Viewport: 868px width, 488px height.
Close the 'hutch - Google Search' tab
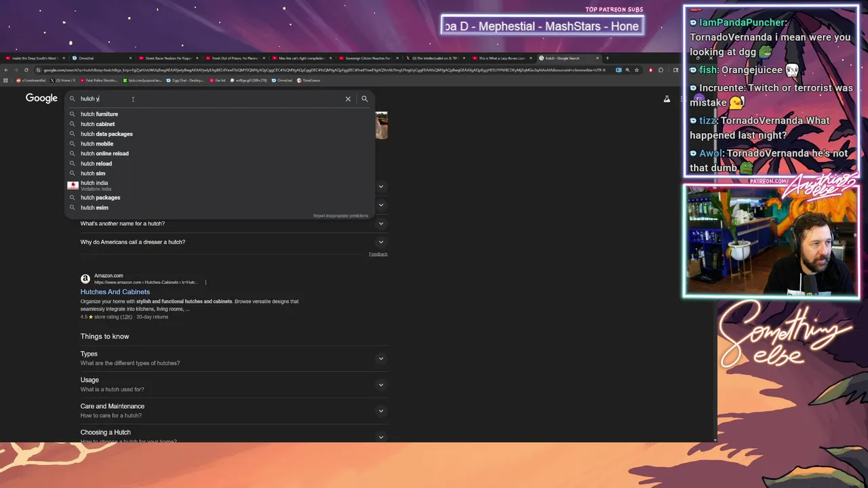click(597, 58)
